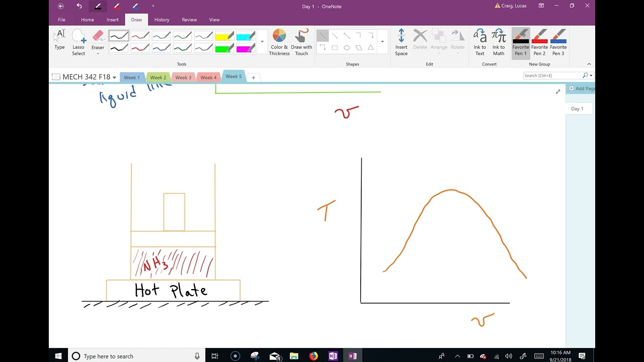Screen dimensions: 644x362
Task: Open the Eraser options dropdown arrow
Action: (98, 54)
